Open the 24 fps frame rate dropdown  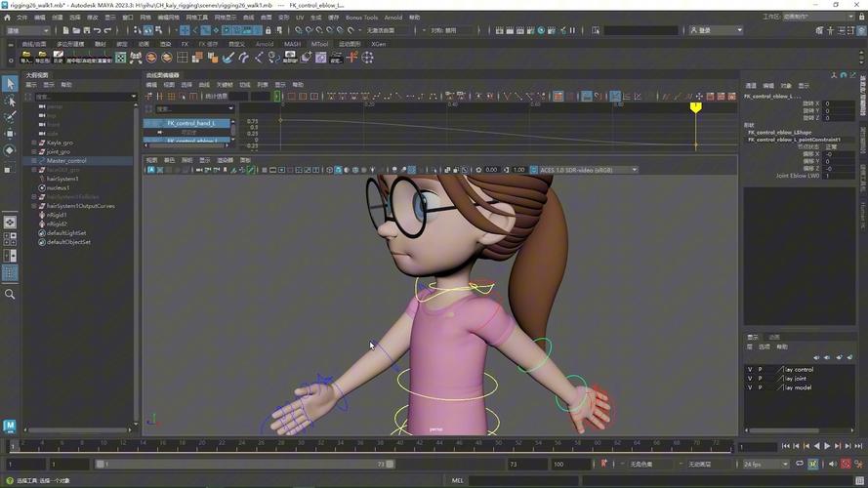click(765, 465)
